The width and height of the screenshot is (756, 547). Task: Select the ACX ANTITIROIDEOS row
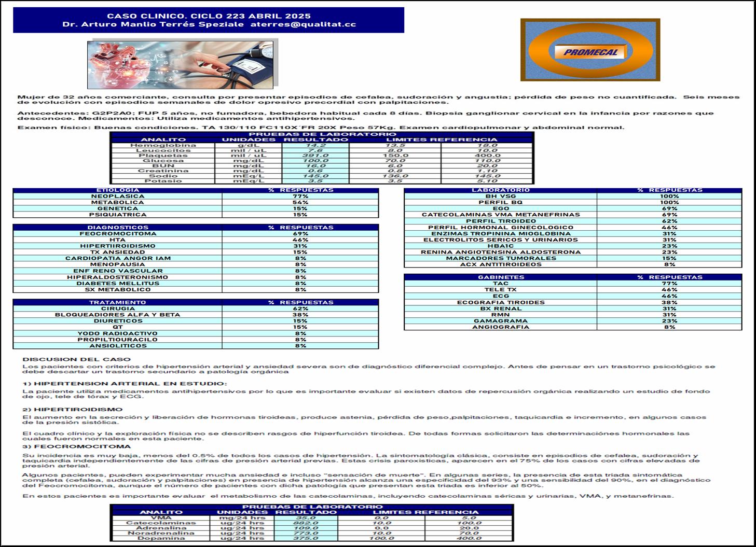[573, 264]
